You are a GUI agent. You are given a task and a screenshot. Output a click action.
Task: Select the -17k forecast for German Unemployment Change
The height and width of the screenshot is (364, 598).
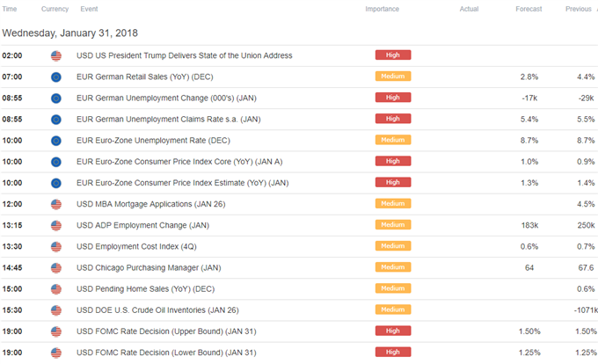(529, 98)
